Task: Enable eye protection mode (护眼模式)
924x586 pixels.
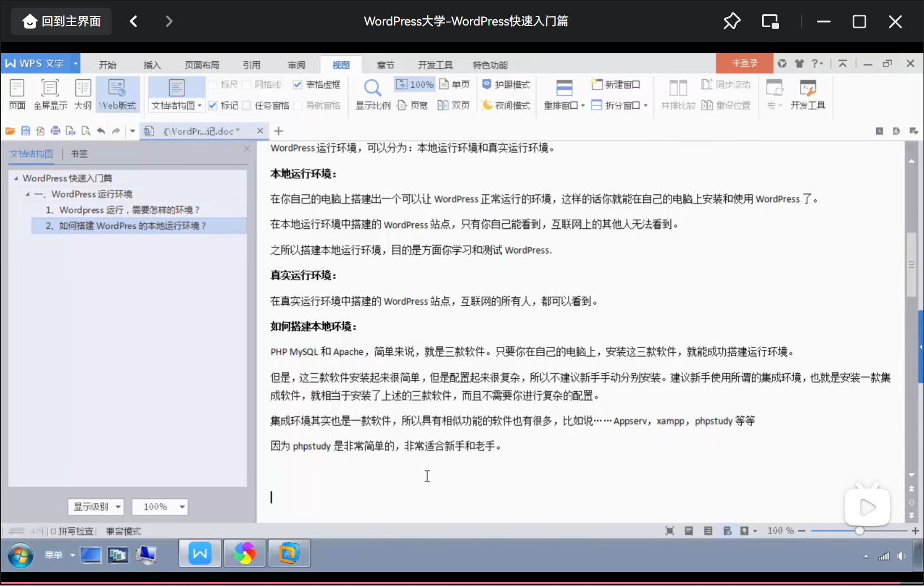Action: [506, 84]
